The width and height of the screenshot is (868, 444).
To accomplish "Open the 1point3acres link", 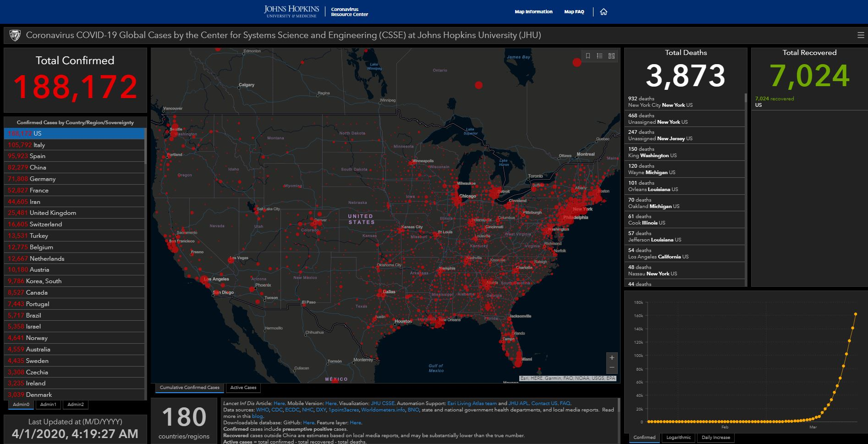I will [x=344, y=410].
